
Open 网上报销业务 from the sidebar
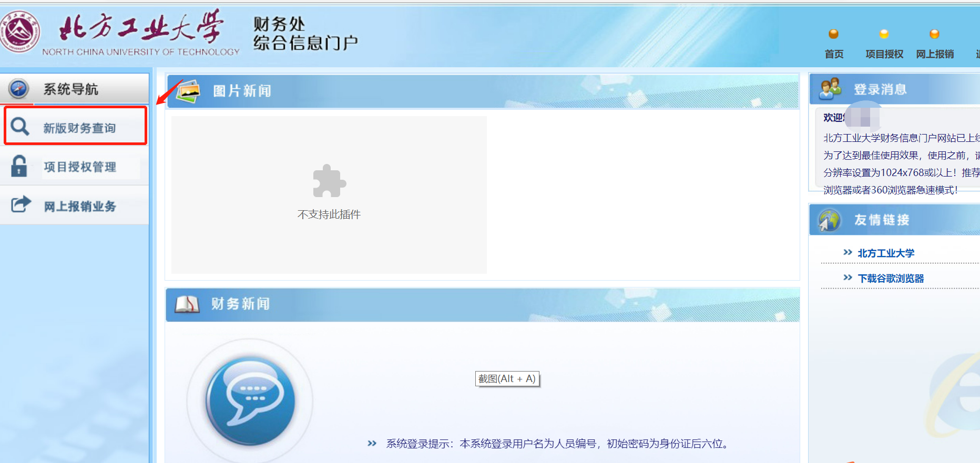click(x=80, y=207)
